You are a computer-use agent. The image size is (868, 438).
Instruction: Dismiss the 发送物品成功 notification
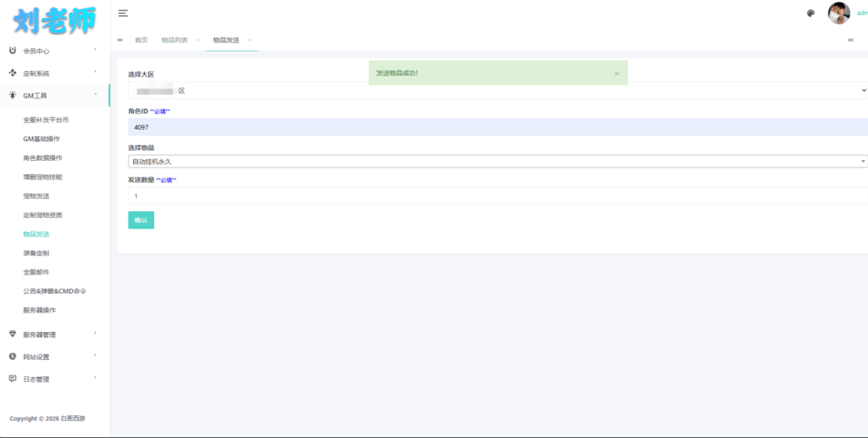pyautogui.click(x=617, y=74)
